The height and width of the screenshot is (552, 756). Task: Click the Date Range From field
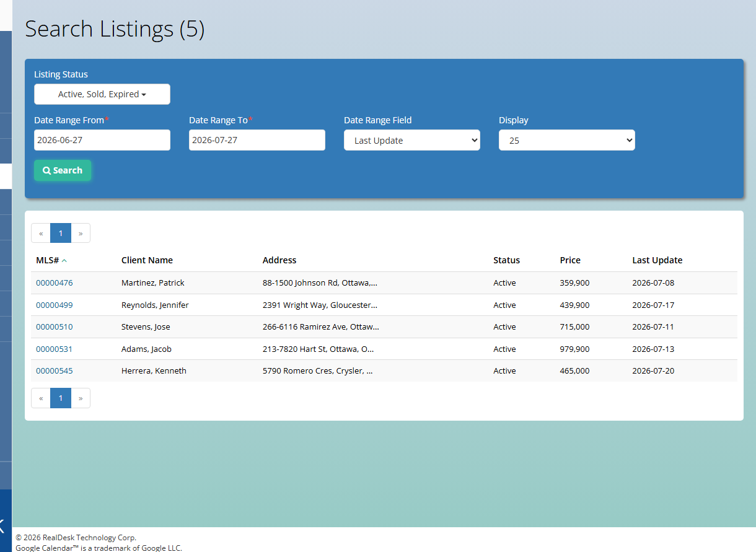coord(102,140)
